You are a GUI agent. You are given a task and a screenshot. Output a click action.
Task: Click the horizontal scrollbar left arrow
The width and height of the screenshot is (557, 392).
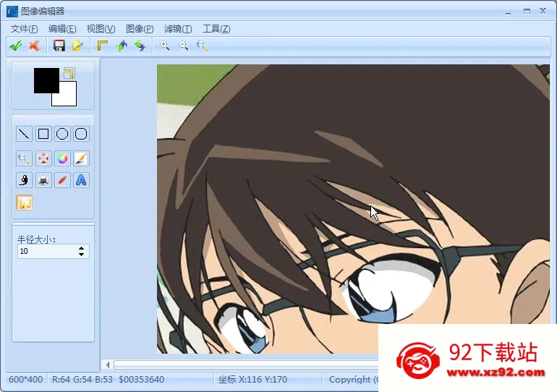(107, 365)
